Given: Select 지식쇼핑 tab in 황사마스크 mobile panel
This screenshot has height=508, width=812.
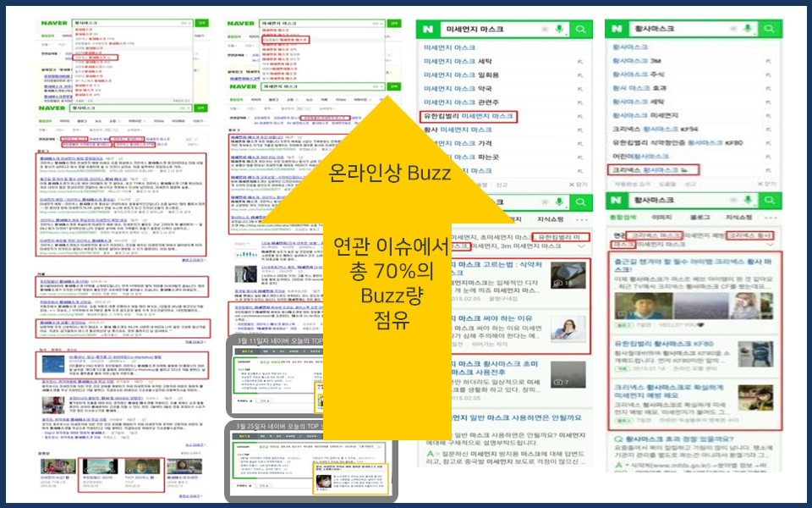Looking at the screenshot, I should [x=738, y=218].
